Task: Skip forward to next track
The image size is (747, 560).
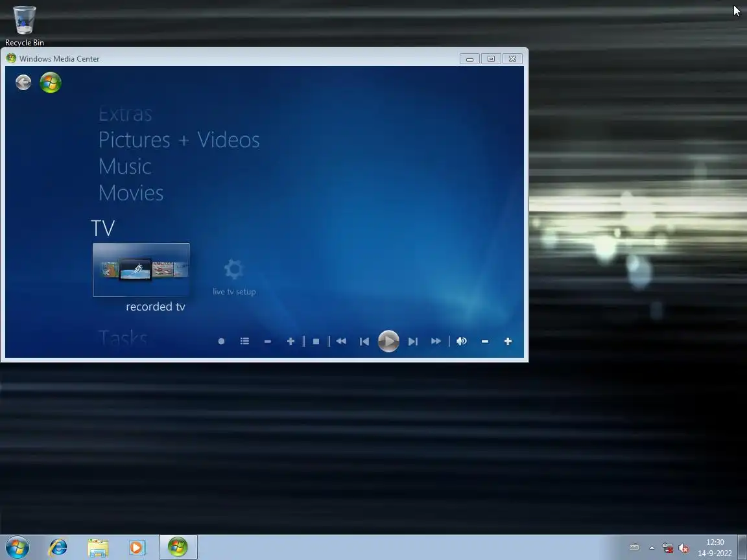Action: click(413, 342)
